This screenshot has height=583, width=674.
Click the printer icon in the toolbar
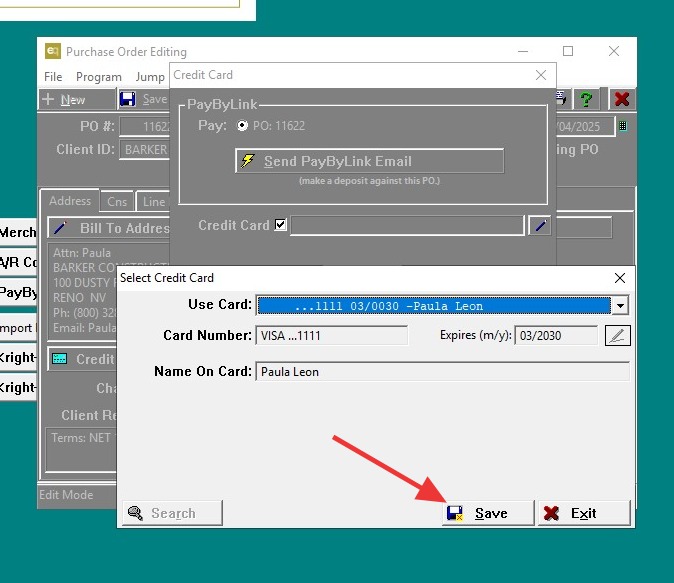tap(561, 98)
